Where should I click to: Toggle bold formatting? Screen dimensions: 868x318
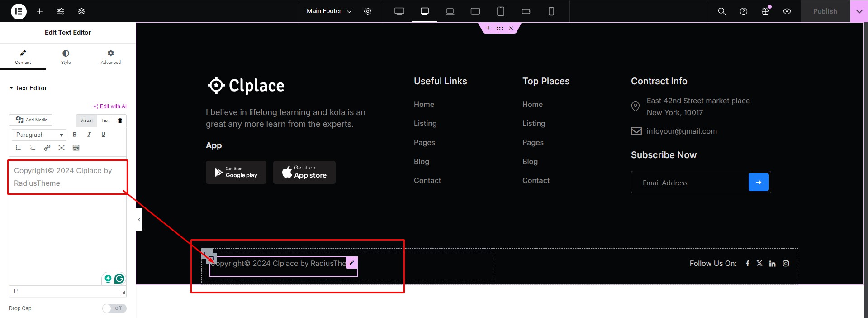pos(75,135)
